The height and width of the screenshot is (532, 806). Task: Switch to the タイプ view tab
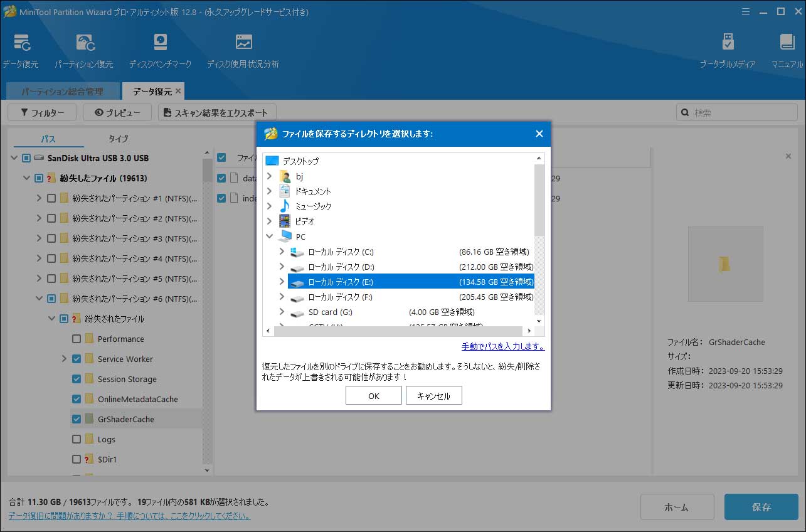click(118, 139)
